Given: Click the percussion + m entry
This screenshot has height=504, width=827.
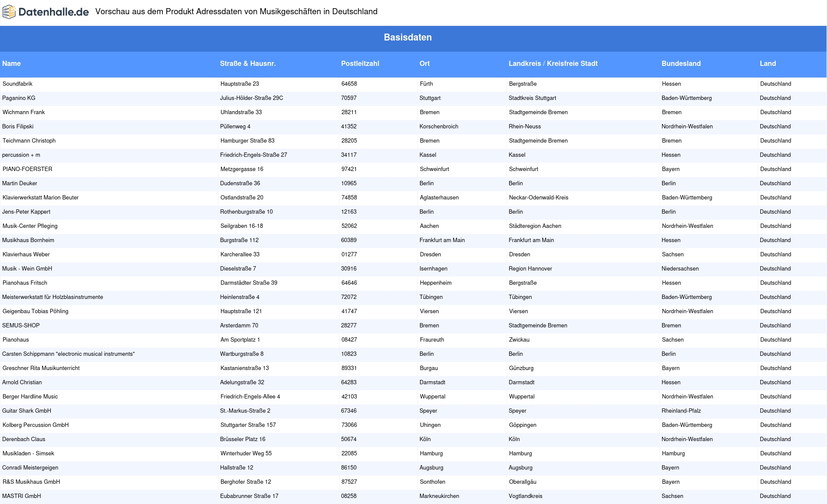Looking at the screenshot, I should [21, 155].
